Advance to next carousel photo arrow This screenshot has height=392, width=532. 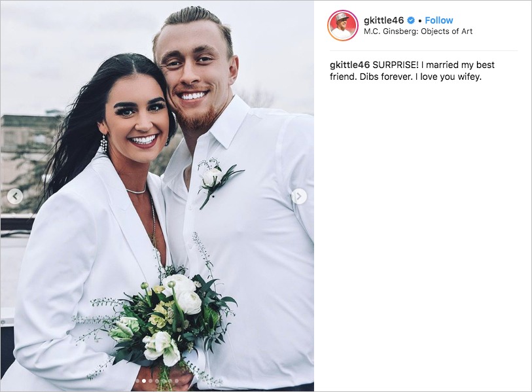pyautogui.click(x=299, y=196)
